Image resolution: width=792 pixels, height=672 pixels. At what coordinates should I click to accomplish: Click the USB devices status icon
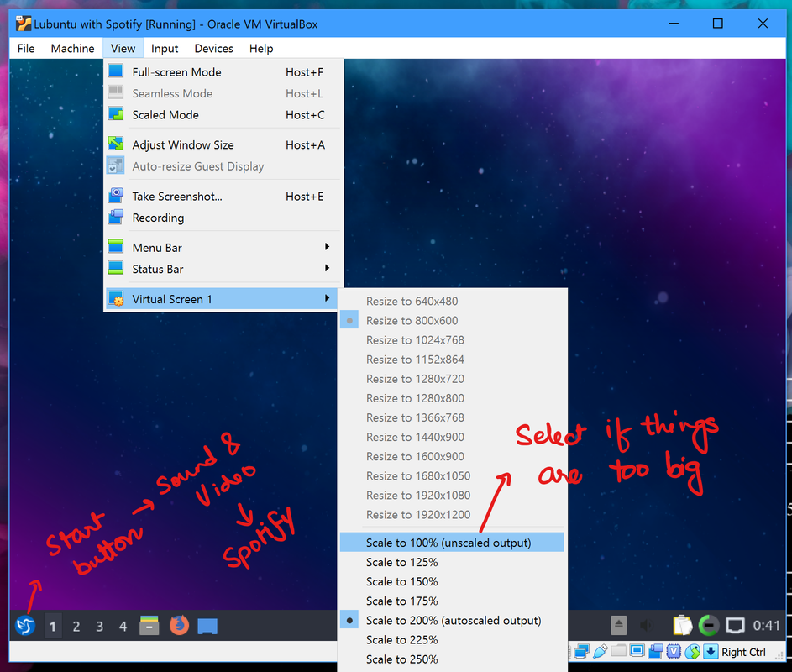[x=600, y=652]
